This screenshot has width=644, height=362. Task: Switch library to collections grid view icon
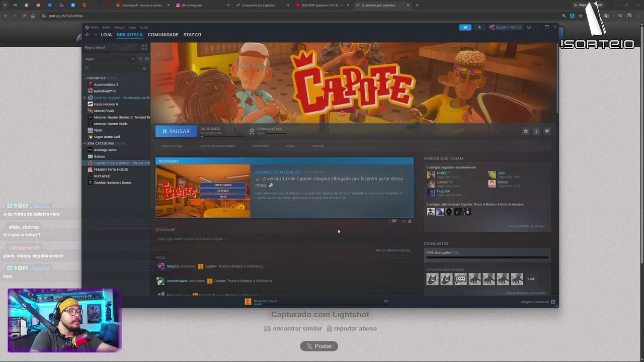[x=144, y=47]
